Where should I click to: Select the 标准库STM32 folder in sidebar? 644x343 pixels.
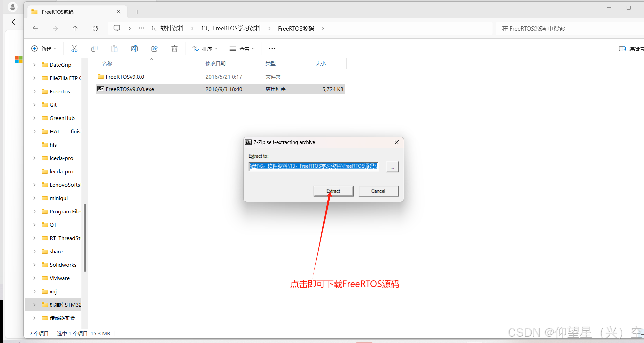(x=53, y=305)
